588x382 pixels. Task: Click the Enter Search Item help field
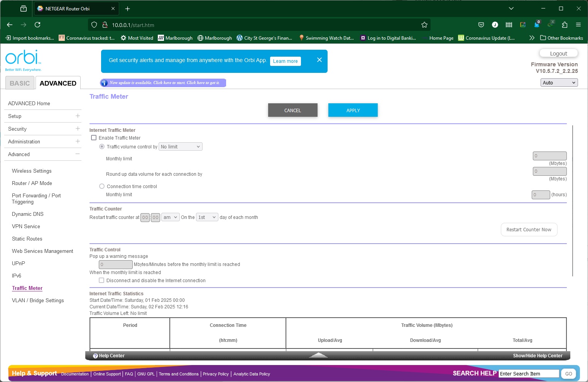[529, 374]
